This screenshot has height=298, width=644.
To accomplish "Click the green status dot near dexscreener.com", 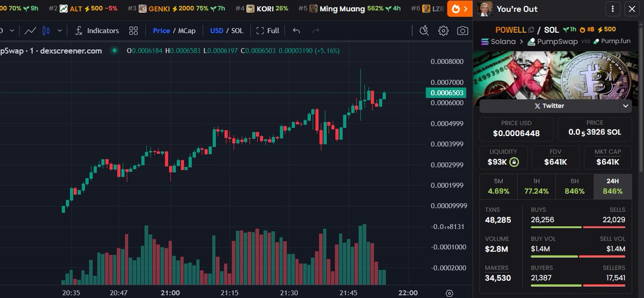I will point(113,51).
